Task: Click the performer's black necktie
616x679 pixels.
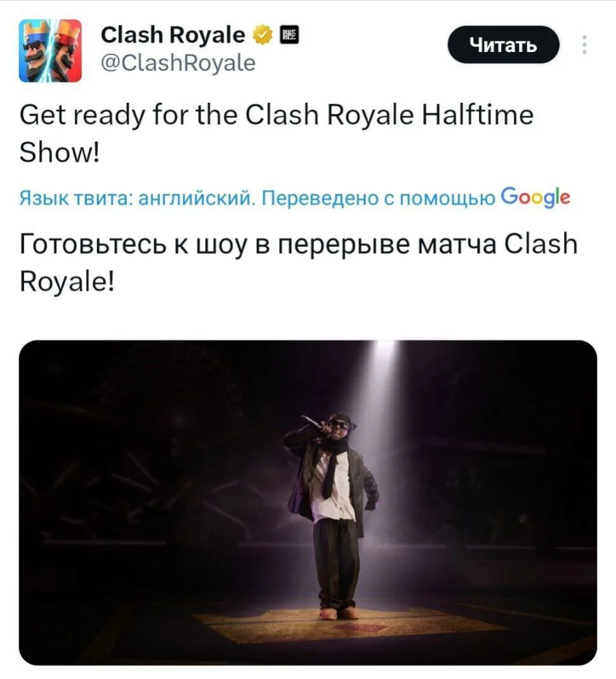Action: 331,474
